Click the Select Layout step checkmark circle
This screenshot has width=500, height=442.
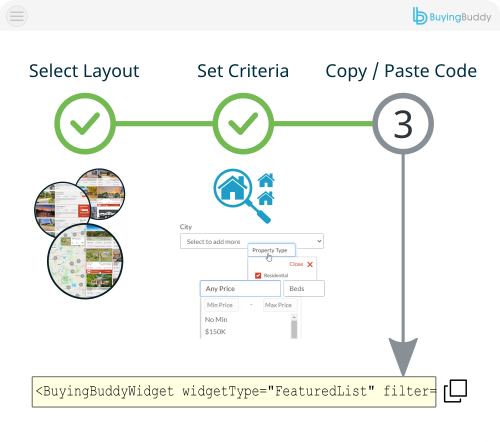[x=85, y=124]
